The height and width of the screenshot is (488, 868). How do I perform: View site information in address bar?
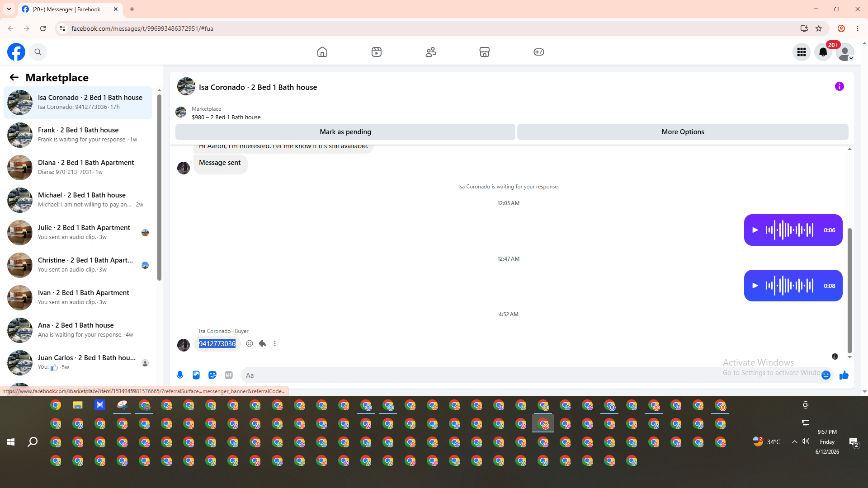[x=62, y=28]
